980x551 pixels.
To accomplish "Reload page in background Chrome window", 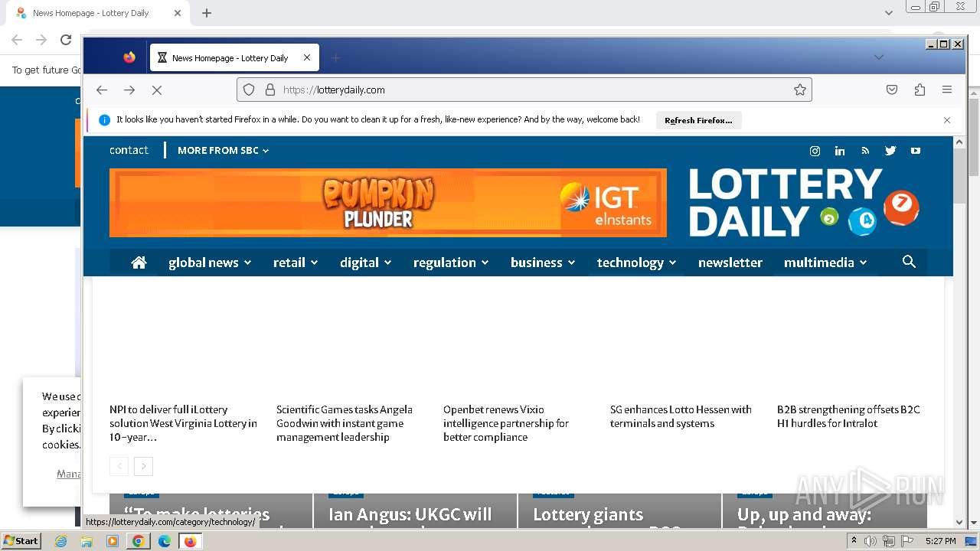I will pyautogui.click(x=66, y=40).
